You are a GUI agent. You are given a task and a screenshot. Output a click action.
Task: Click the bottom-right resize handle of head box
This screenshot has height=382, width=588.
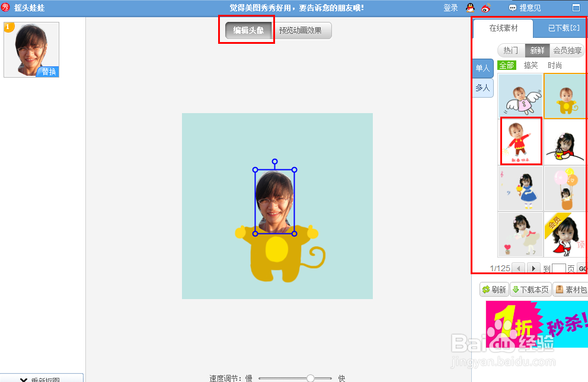(x=295, y=234)
